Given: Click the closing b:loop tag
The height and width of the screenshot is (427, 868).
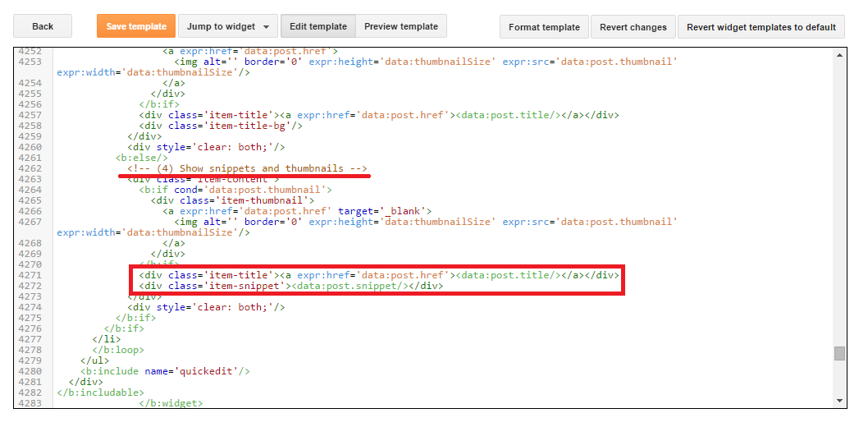Looking at the screenshot, I should coord(118,350).
